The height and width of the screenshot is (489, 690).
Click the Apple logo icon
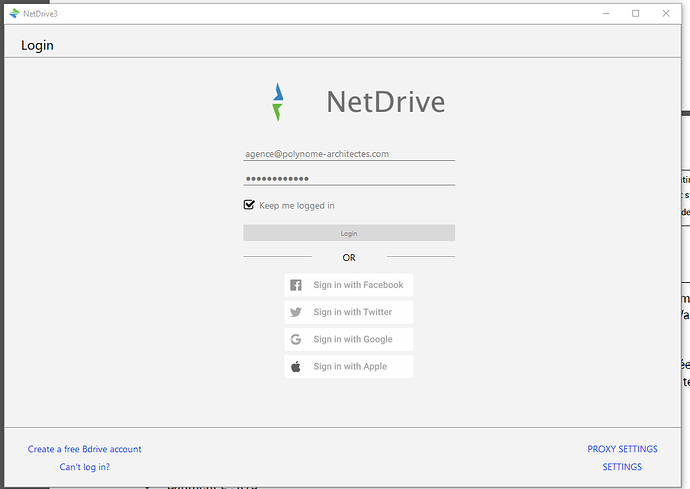296,366
